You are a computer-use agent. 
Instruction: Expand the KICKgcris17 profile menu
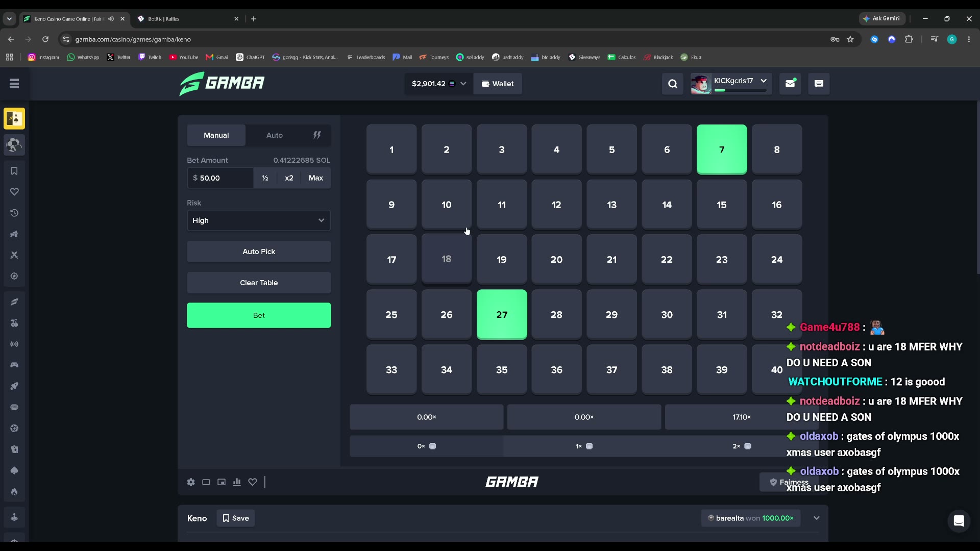pos(764,81)
